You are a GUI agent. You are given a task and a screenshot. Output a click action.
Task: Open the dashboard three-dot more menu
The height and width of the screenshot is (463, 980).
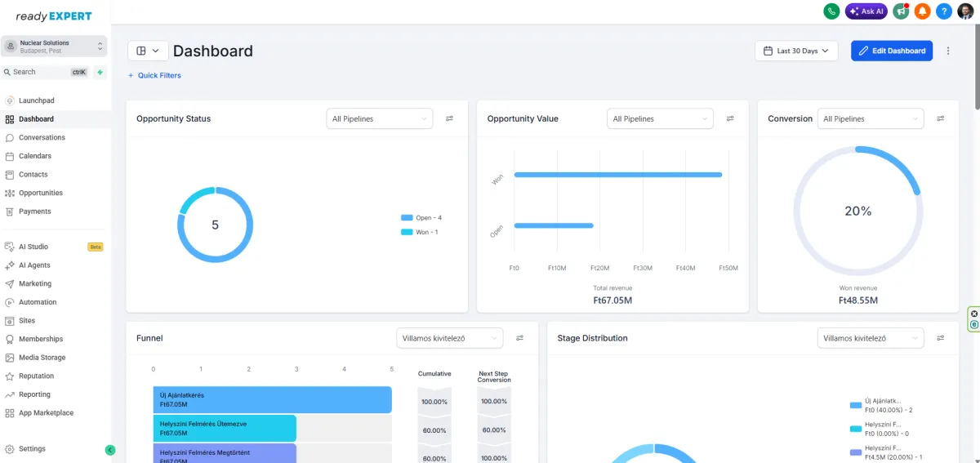click(x=948, y=51)
